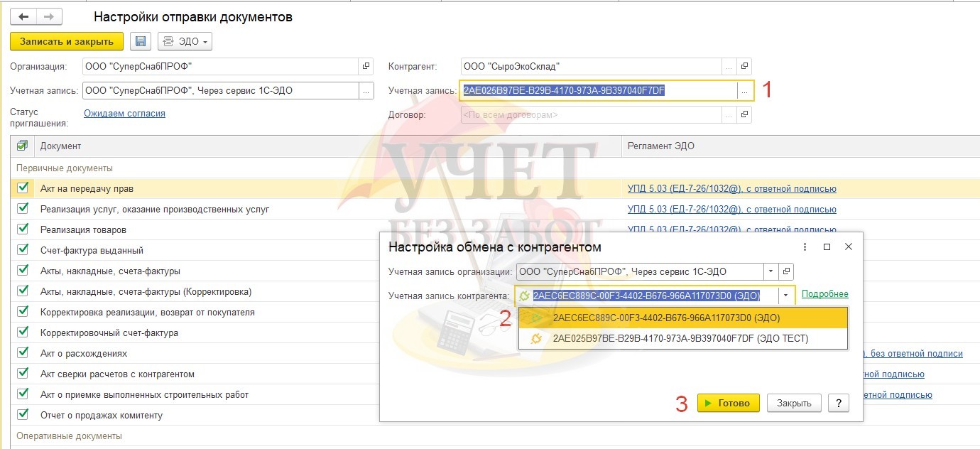Click the Регламент ЭДО column header
The image size is (980, 449).
(x=800, y=146)
